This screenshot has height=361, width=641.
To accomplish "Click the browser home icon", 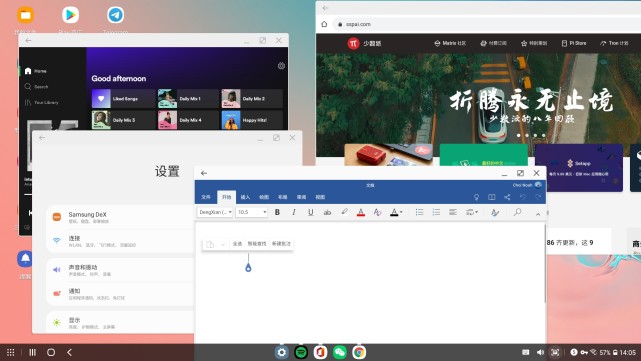I will [324, 24].
